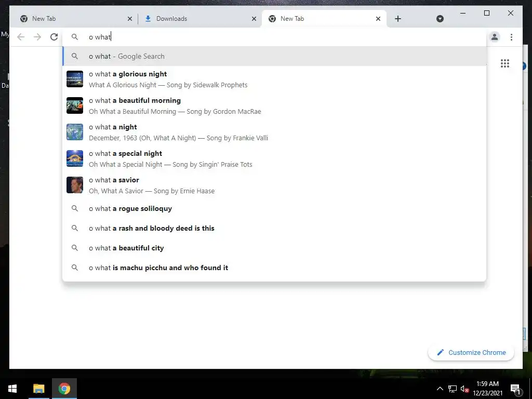Open the Google apps grid icon
This screenshot has width=532, height=399.
pos(505,63)
